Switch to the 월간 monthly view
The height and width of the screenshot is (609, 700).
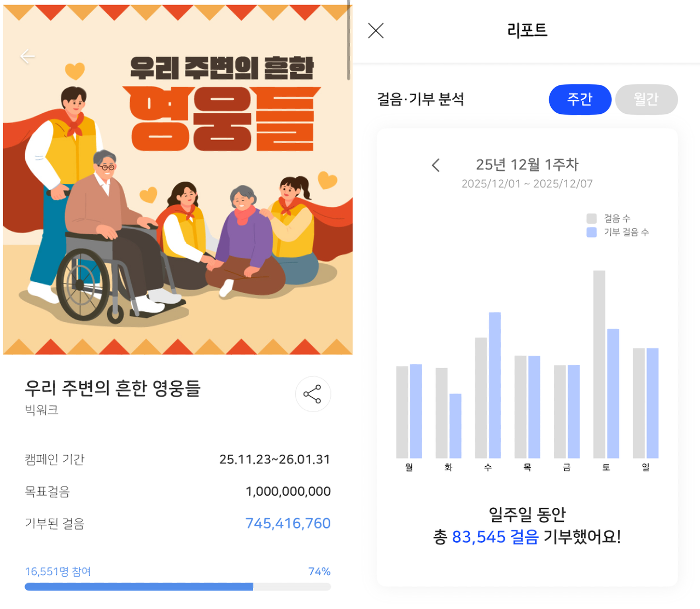coord(646,100)
